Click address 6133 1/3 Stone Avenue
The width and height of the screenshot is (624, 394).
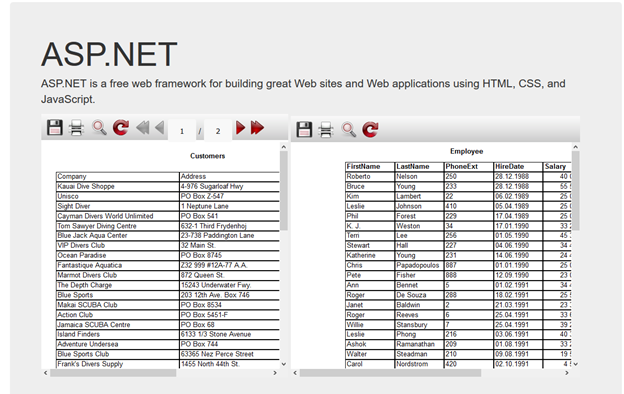click(x=230, y=334)
